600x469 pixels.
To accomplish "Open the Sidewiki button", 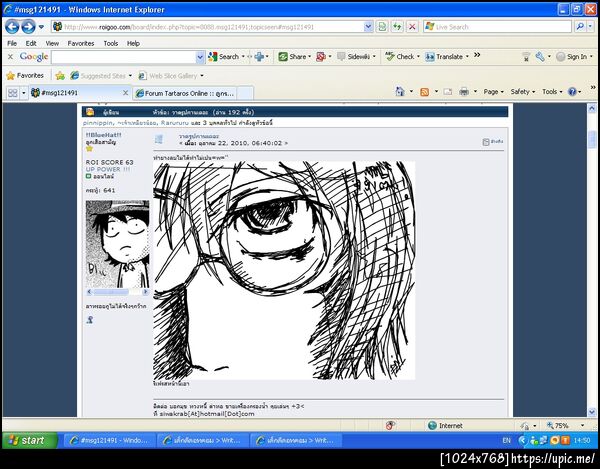I will tap(356, 57).
